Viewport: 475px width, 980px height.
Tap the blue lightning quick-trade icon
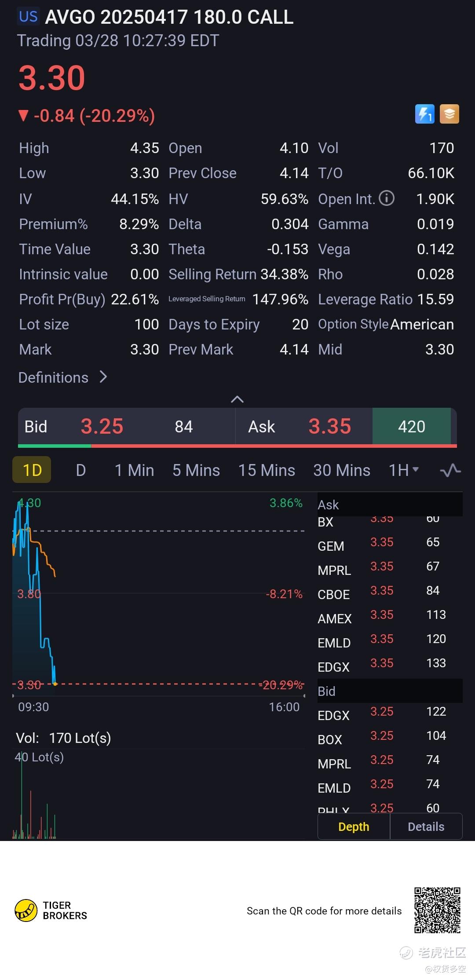pos(424,114)
